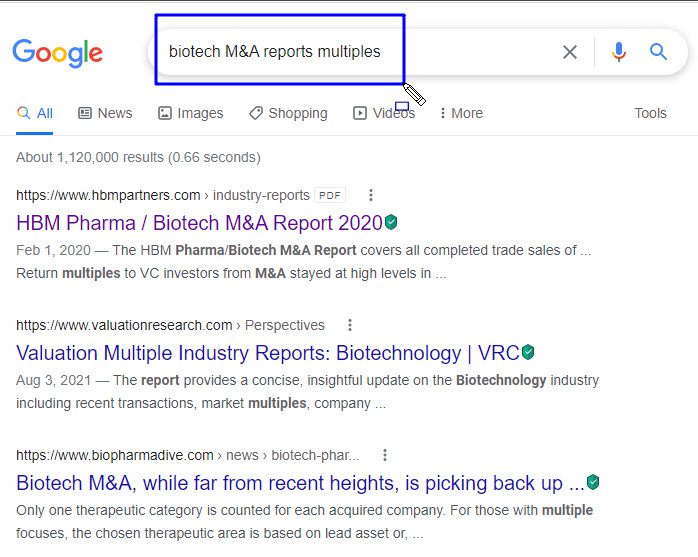
Task: Expand the More search options menu
Action: coord(461,113)
